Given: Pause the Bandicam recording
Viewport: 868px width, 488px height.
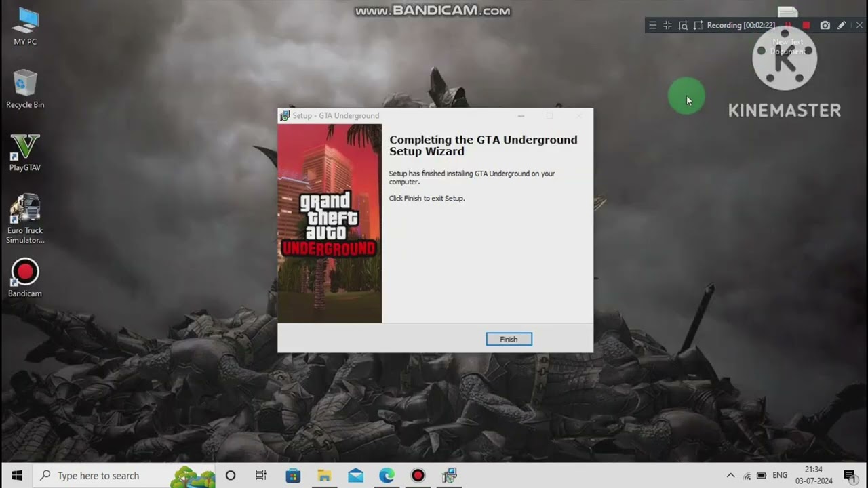Looking at the screenshot, I should click(x=788, y=25).
